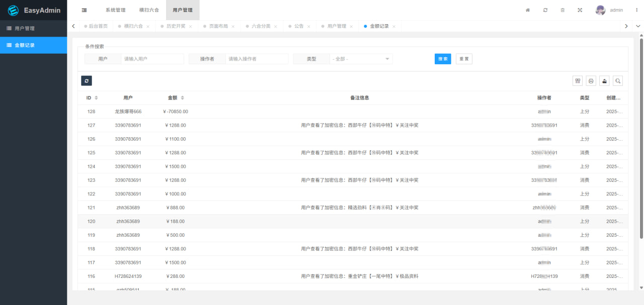Switch to the 六合分类 tab
This screenshot has height=305, width=644.
click(261, 26)
